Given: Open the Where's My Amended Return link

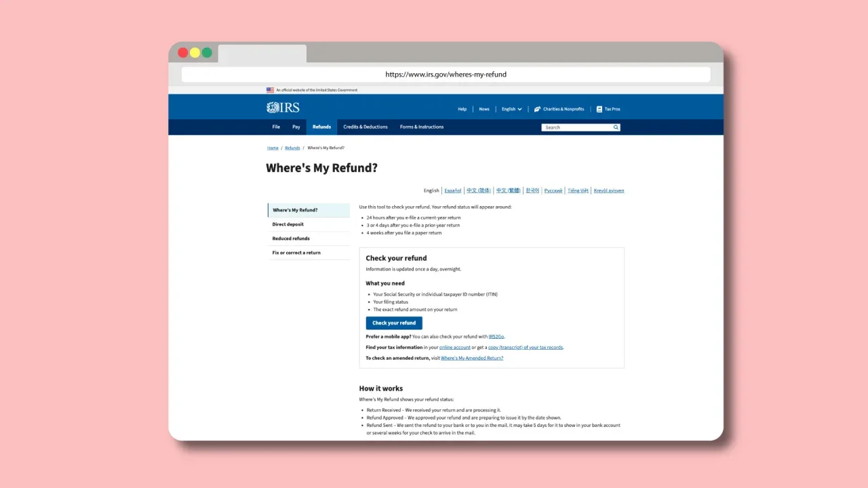Looking at the screenshot, I should tap(472, 358).
